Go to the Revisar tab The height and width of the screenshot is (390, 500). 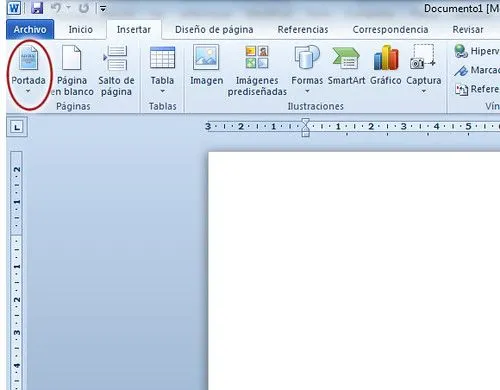tap(468, 29)
